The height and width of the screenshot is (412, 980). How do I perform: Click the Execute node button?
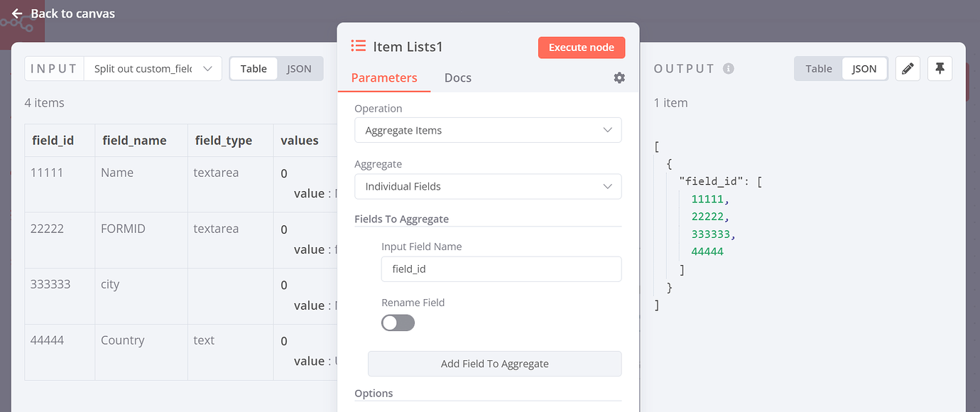(x=582, y=48)
